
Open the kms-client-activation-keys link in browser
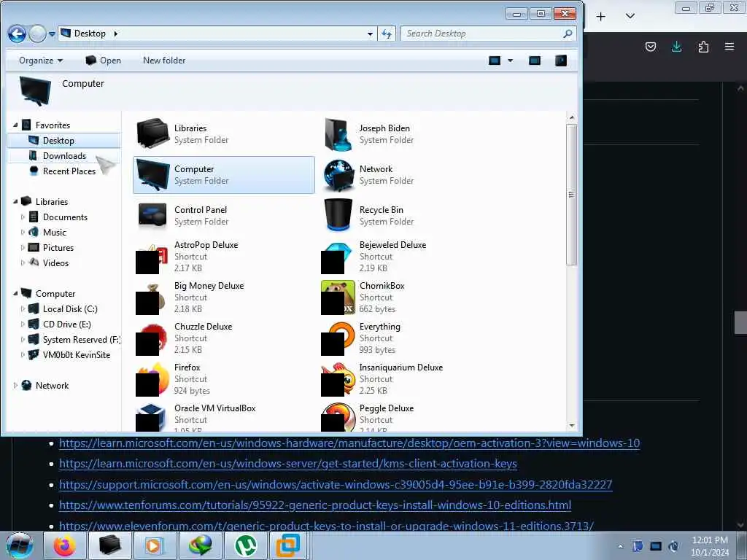[287, 464]
